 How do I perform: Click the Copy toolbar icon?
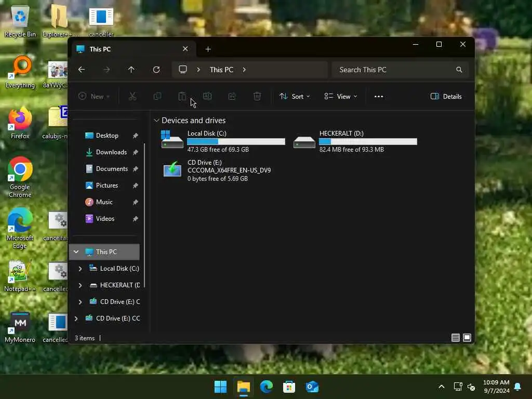click(157, 96)
